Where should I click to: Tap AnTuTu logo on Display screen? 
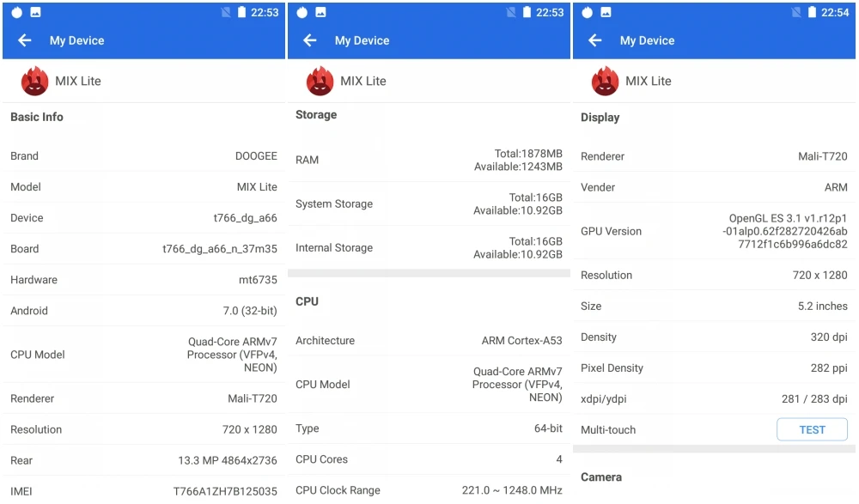[606, 81]
